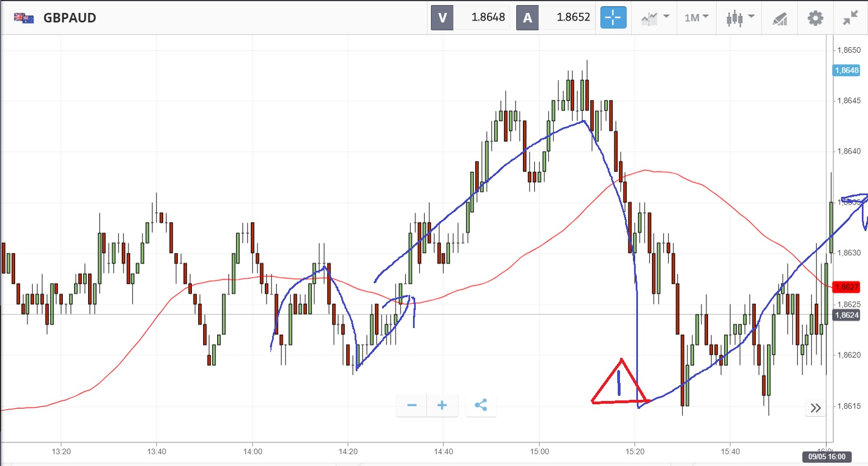Click the GBPAUD instrument name
The height and width of the screenshot is (466, 868).
coord(70,18)
